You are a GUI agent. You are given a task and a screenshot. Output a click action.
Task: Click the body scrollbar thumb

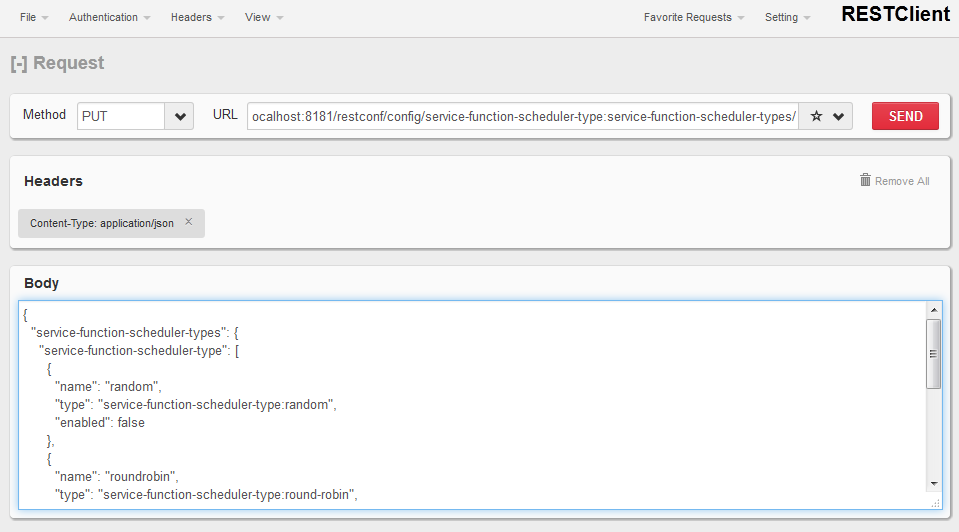(933, 353)
